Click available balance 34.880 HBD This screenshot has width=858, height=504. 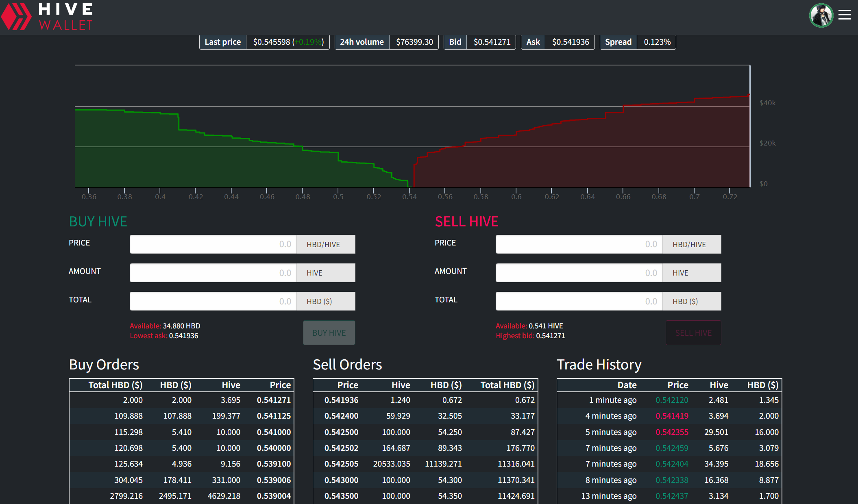(x=181, y=326)
